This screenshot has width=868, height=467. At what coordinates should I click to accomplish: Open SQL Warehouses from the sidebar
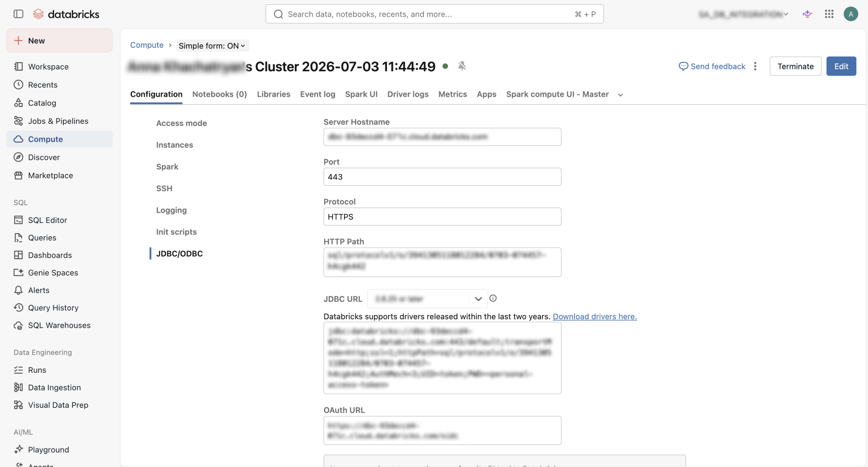pyautogui.click(x=59, y=325)
